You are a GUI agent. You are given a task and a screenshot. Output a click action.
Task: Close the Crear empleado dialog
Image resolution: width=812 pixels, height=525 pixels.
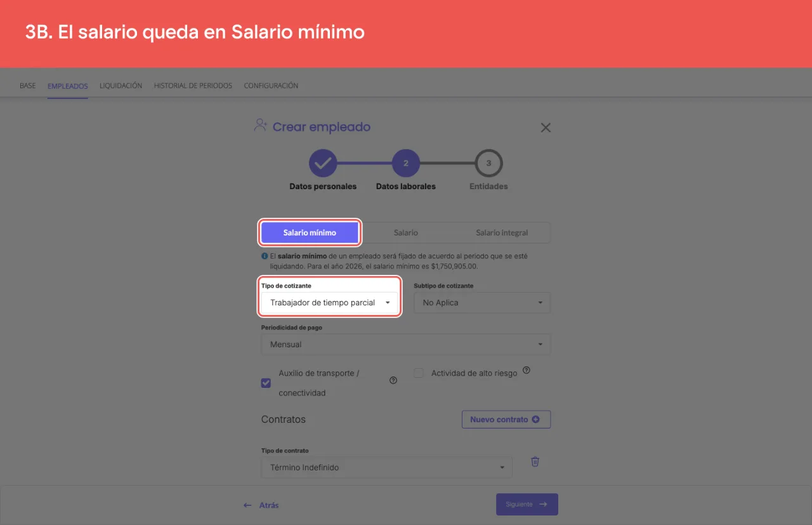[546, 128]
